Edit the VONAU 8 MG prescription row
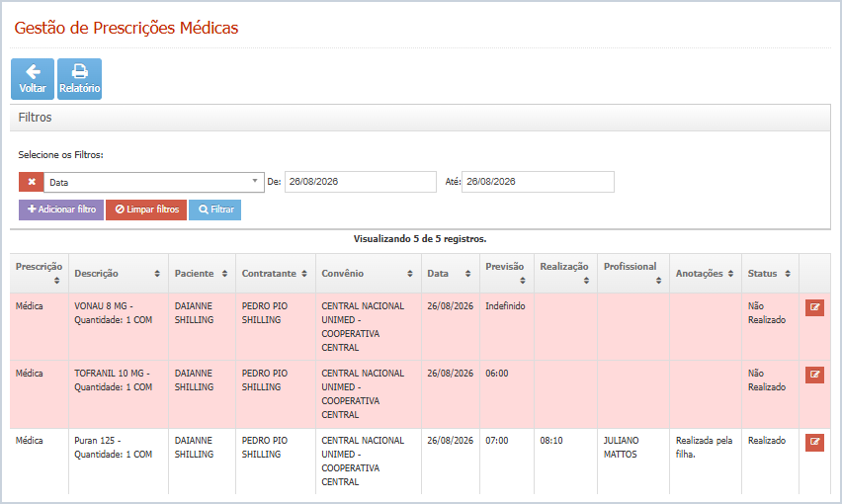The width and height of the screenshot is (842, 504). [x=814, y=307]
